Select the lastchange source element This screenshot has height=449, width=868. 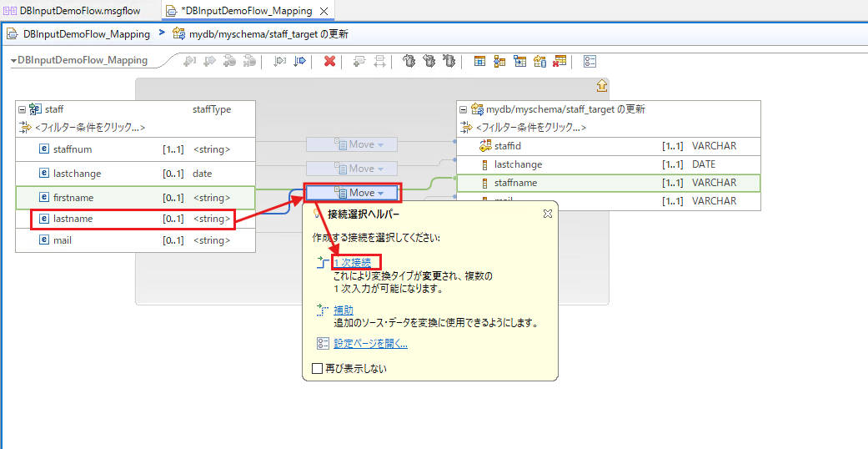[136, 174]
